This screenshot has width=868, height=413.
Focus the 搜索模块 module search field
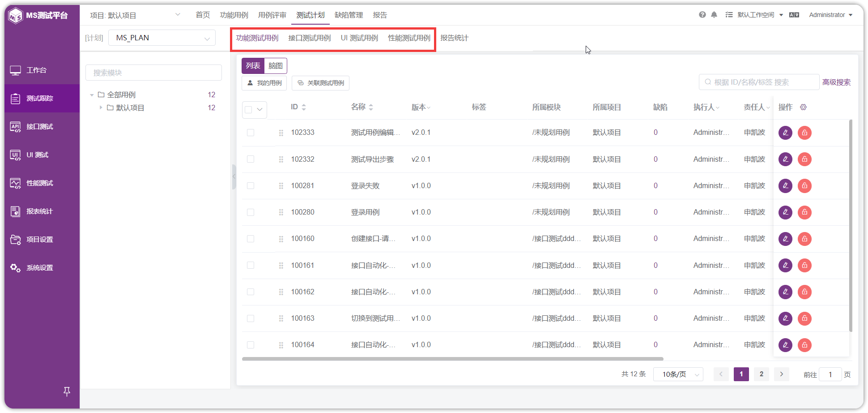[153, 73]
